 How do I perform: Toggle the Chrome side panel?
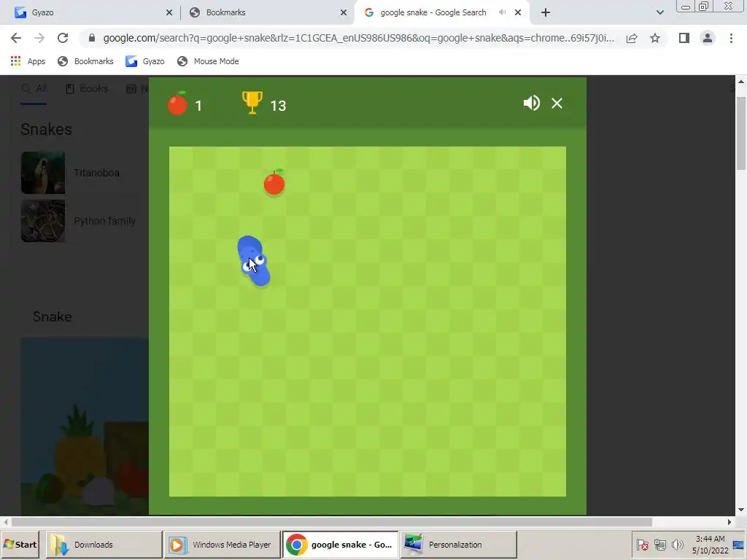click(x=684, y=38)
